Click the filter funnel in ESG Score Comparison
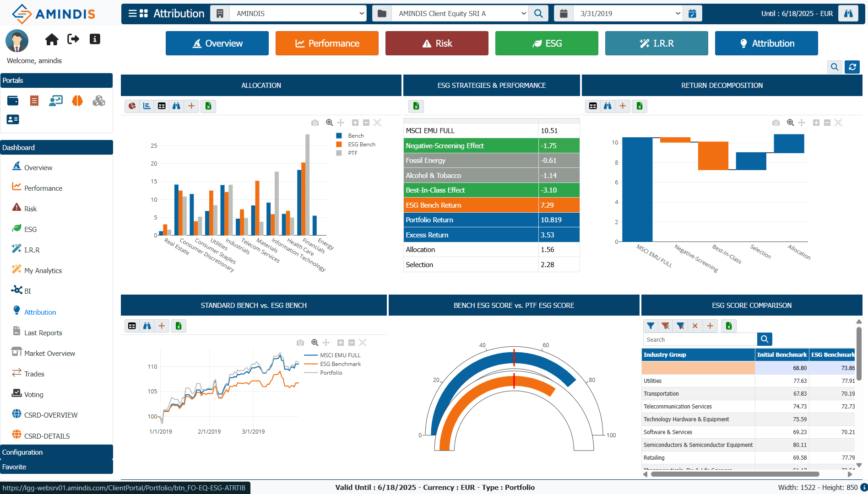 pos(651,326)
